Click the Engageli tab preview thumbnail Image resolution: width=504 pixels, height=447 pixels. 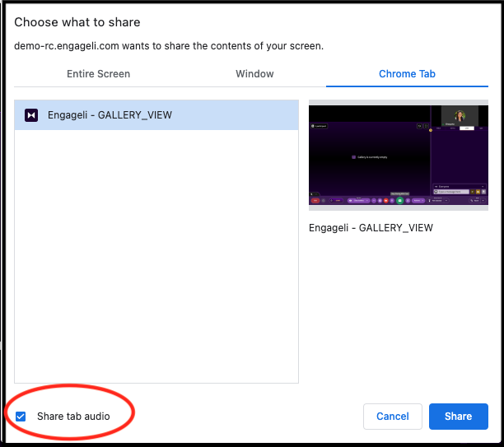(399, 156)
